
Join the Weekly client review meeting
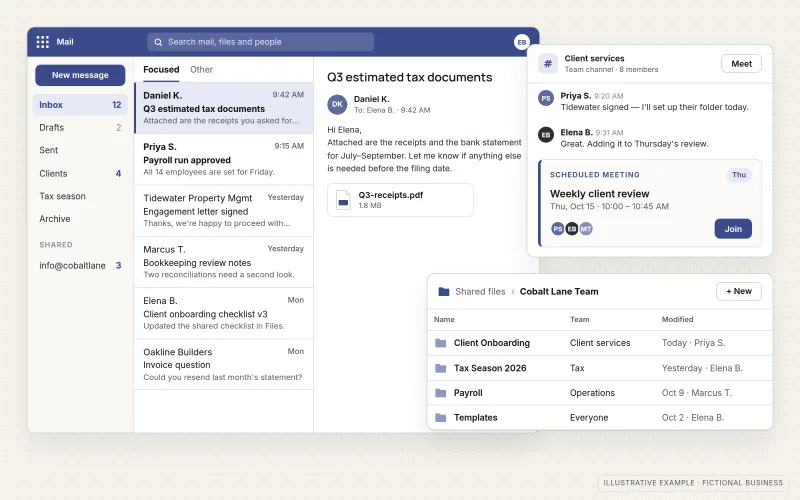pyautogui.click(x=733, y=229)
